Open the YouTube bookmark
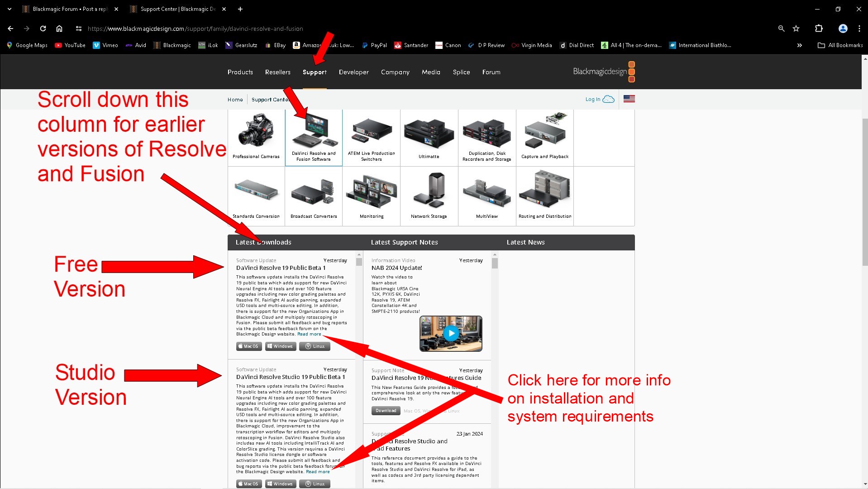 coord(70,45)
